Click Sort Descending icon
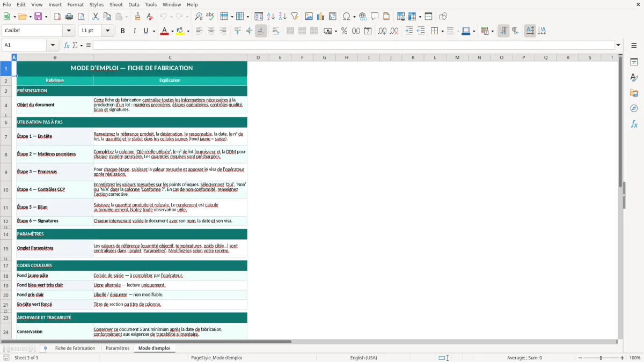Viewport: 644px width, 362px height. click(x=283, y=17)
